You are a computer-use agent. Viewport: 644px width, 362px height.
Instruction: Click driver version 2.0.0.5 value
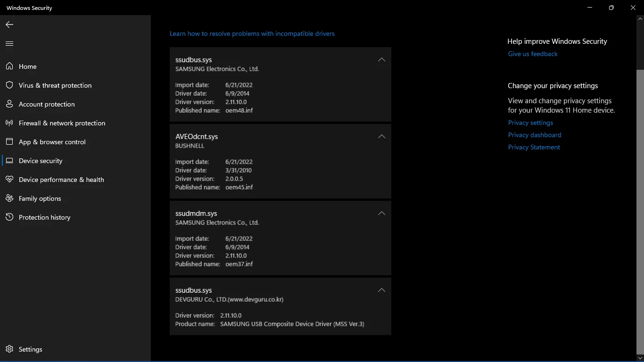pos(234,179)
